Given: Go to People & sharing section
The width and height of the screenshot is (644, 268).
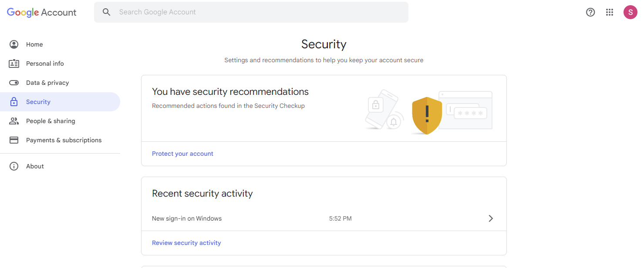Looking at the screenshot, I should (x=60, y=121).
